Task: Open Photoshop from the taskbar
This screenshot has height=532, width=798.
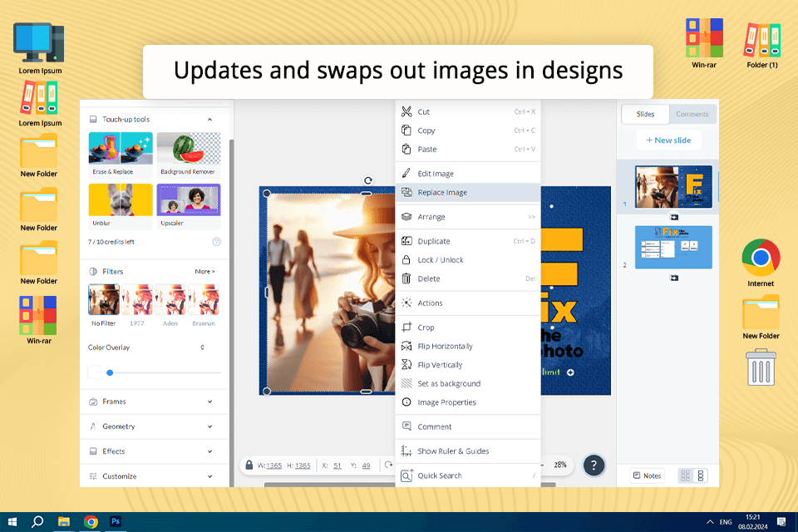Action: pyautogui.click(x=116, y=522)
